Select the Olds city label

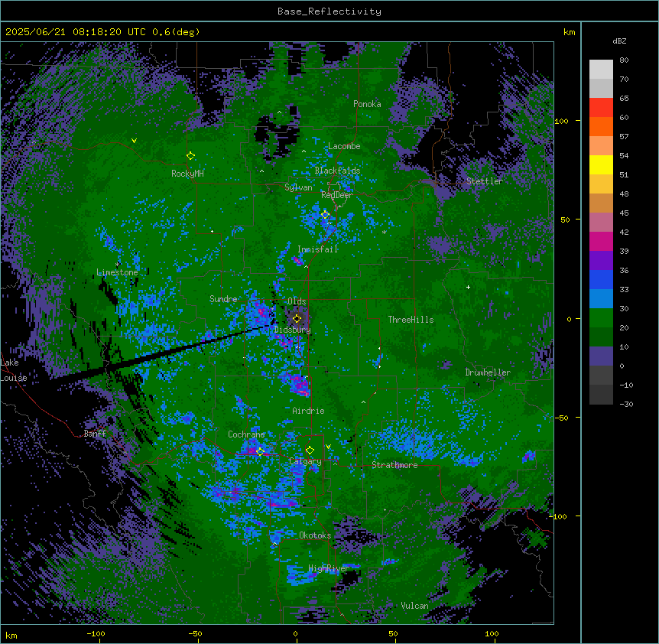[x=297, y=301]
